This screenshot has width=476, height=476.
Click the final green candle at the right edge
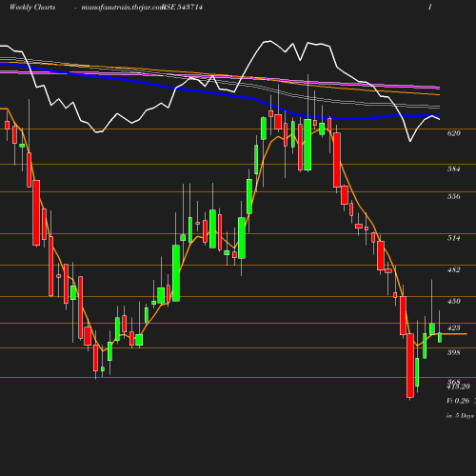[x=440, y=338]
